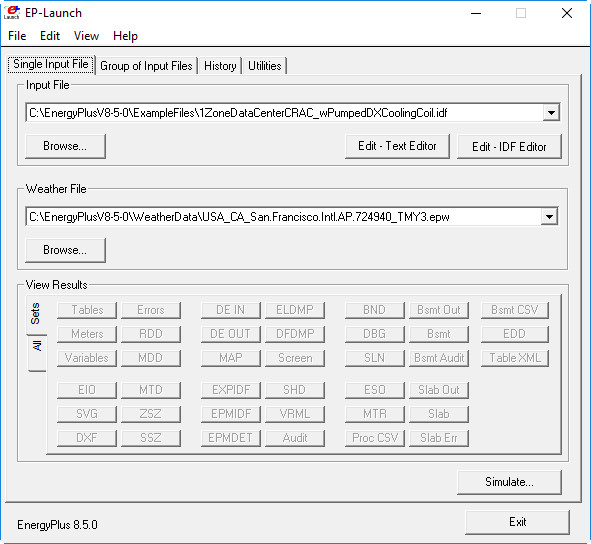Click Edit - Text Editor button

(397, 146)
